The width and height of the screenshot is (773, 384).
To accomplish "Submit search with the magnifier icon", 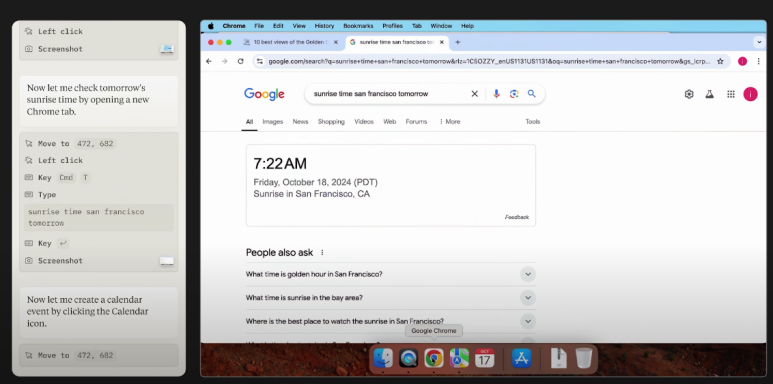I will coord(531,94).
